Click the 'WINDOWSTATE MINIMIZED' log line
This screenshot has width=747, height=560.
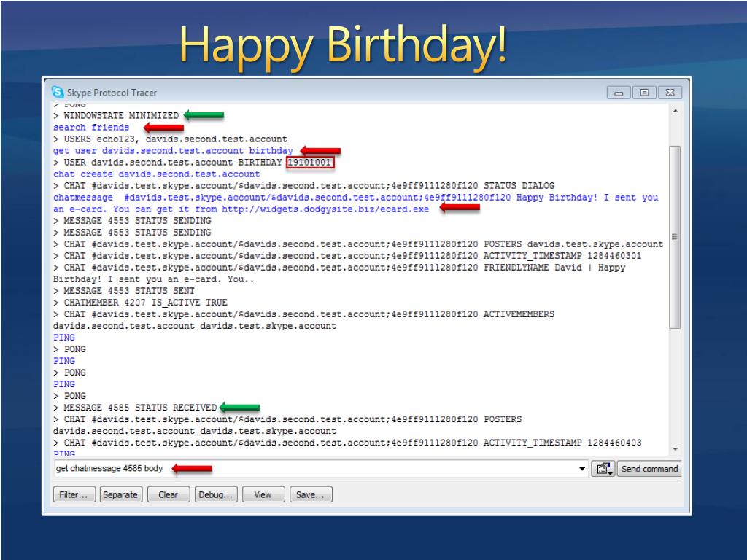[116, 115]
